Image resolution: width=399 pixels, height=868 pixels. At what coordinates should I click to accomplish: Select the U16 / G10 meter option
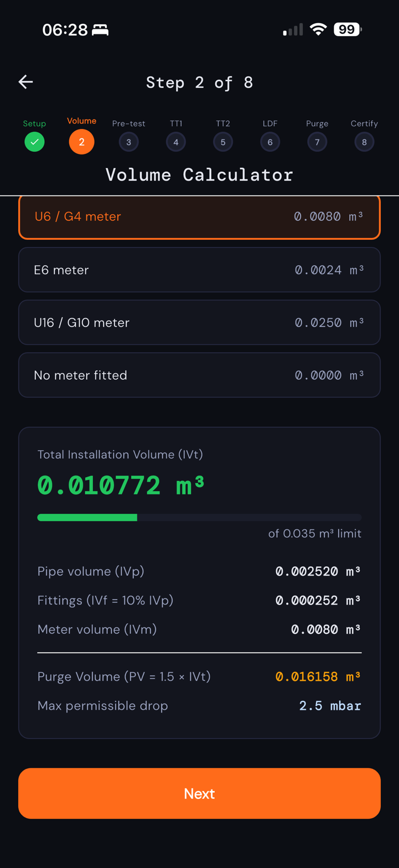coord(199,322)
